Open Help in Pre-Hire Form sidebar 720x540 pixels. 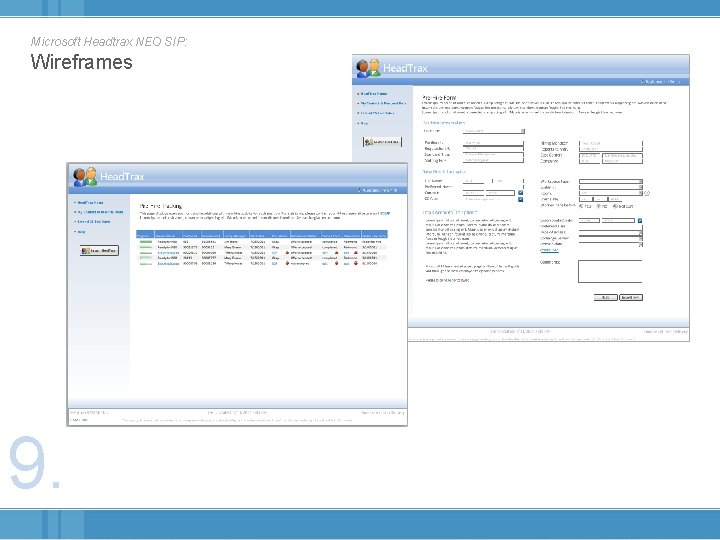[364, 123]
